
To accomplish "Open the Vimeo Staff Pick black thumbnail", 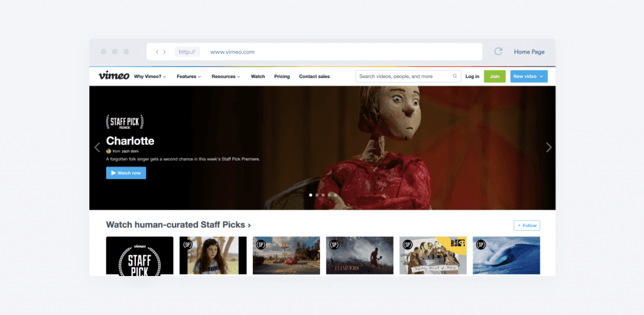I will click(x=140, y=255).
